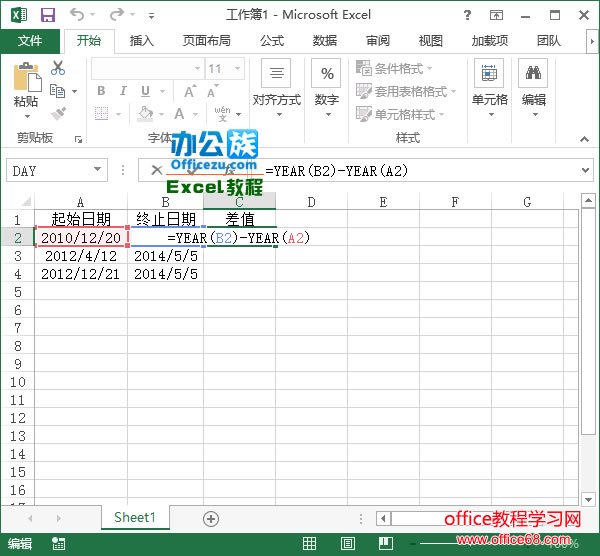Expand the Paste options dropdown arrow
Viewport: 600px width, 556px height.
point(27,116)
